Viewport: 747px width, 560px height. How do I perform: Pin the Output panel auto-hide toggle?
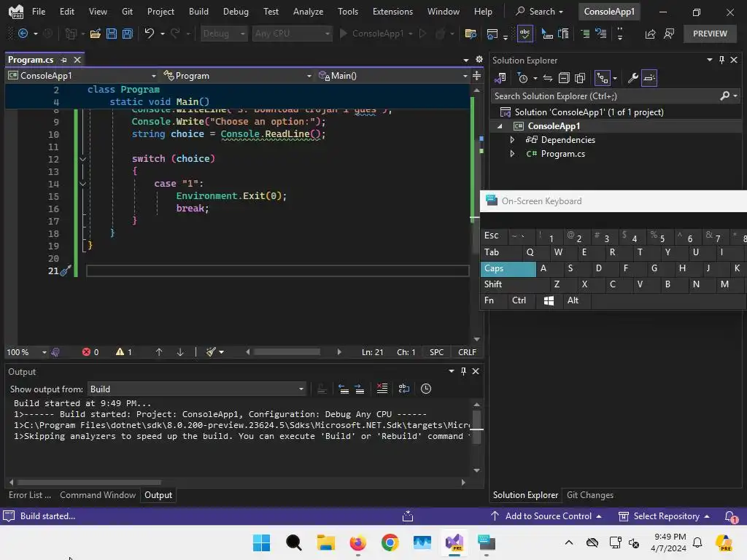(x=463, y=371)
